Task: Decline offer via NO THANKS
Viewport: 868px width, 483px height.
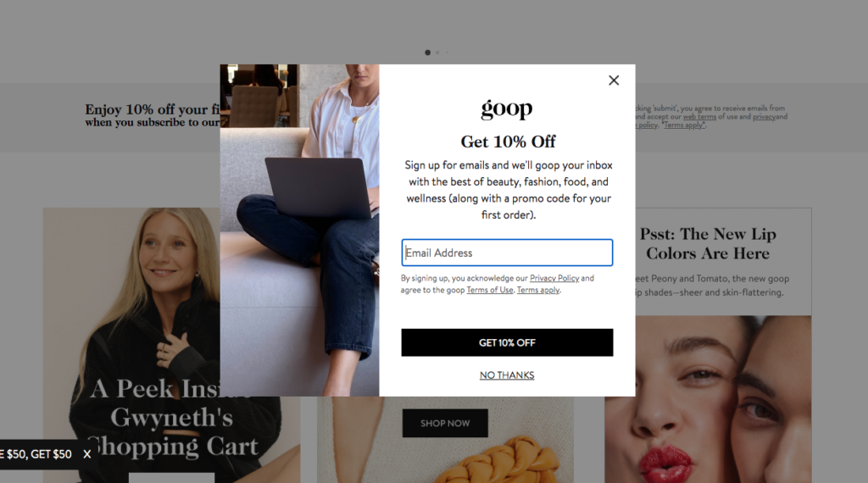Action: point(507,375)
